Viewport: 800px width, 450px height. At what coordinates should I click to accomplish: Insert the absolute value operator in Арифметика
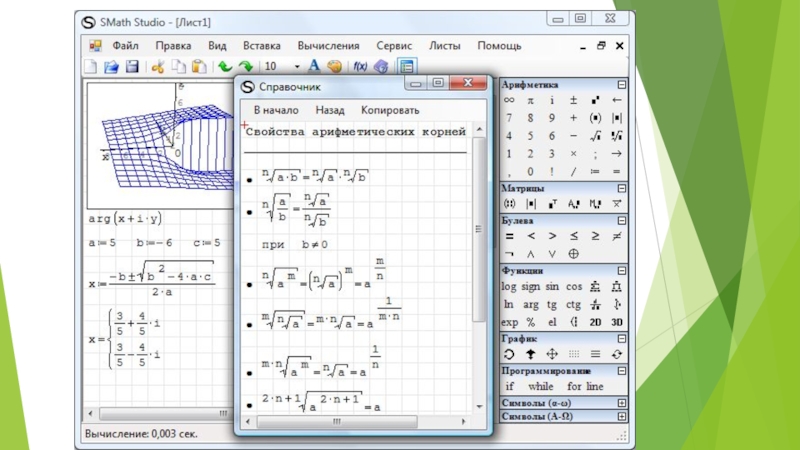[x=617, y=118]
